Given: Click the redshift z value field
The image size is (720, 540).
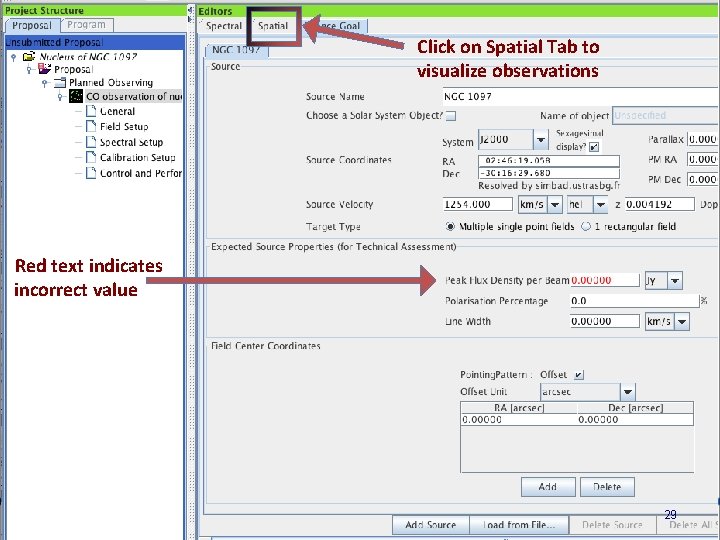Looking at the screenshot, I should [x=659, y=204].
